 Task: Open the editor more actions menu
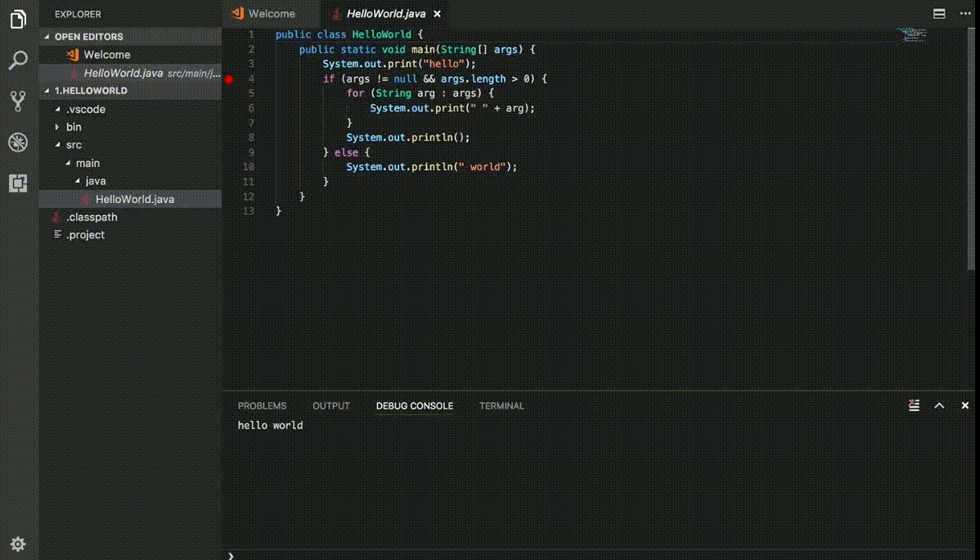click(965, 13)
